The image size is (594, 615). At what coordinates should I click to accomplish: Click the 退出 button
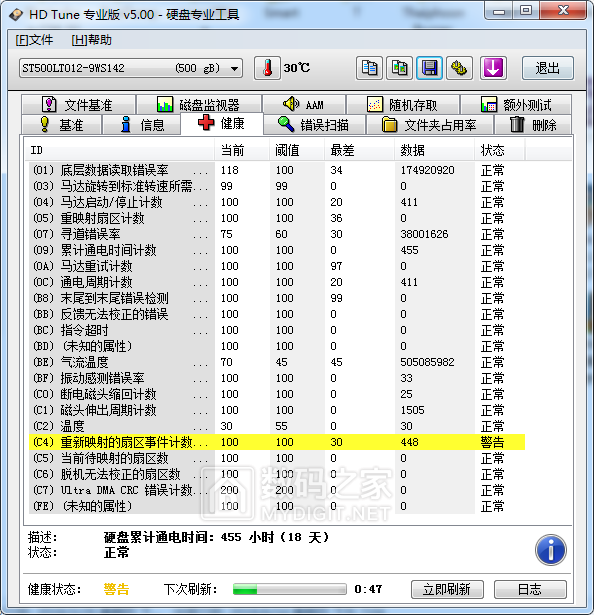coord(548,68)
